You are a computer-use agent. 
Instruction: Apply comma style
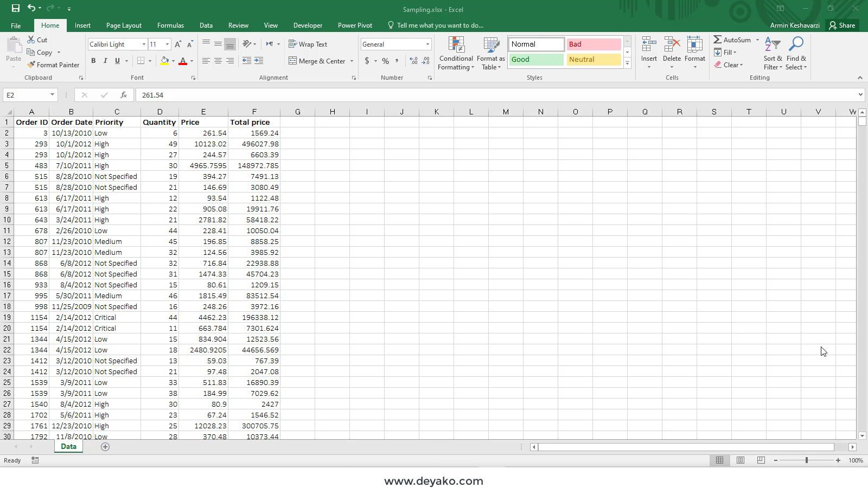[x=397, y=61]
